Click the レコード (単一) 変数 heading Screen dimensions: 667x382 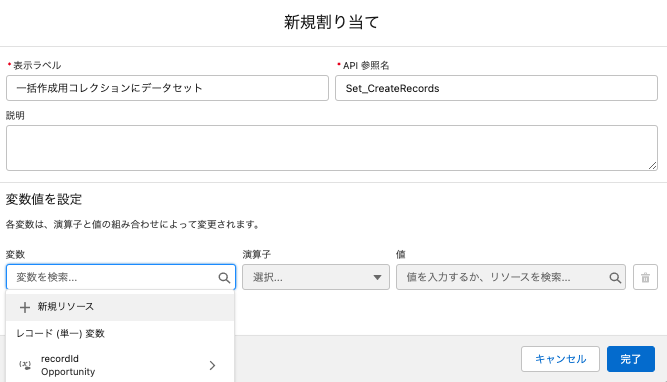click(60, 334)
